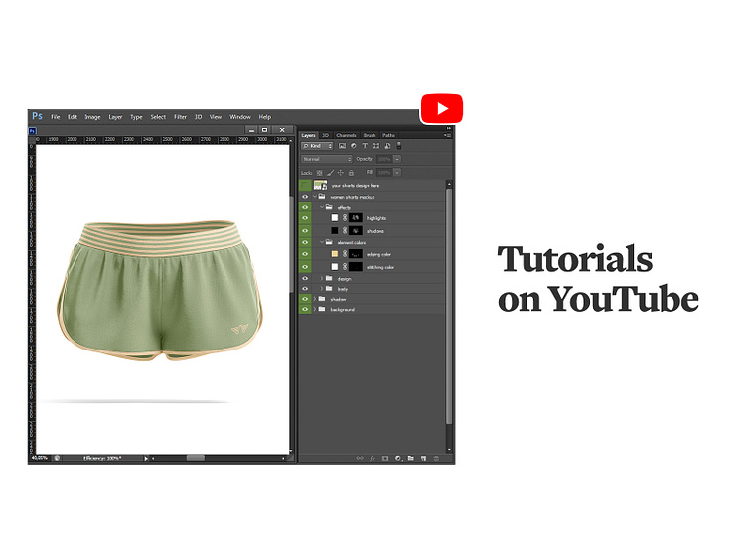Hide the highlights layer via eye icon
This screenshot has height=560, width=747.
pos(305,217)
